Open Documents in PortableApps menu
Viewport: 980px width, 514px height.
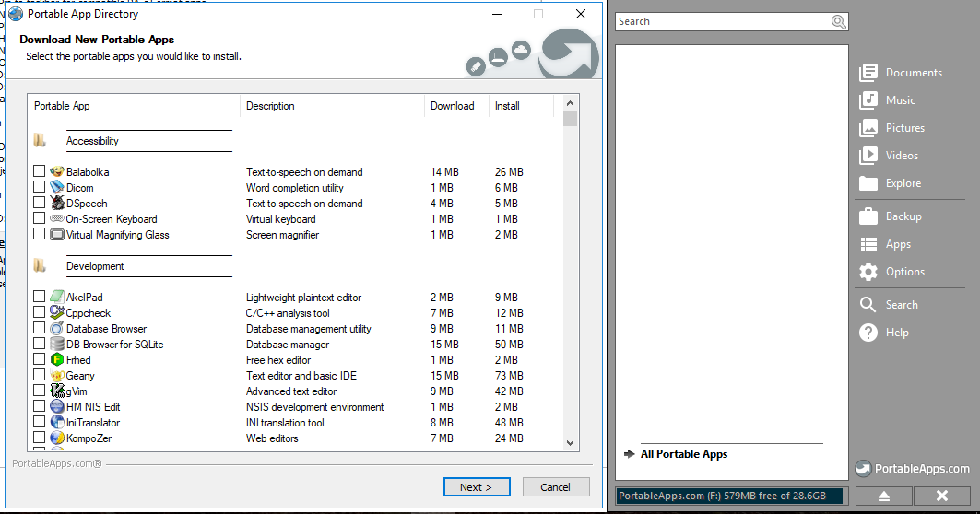tap(901, 73)
